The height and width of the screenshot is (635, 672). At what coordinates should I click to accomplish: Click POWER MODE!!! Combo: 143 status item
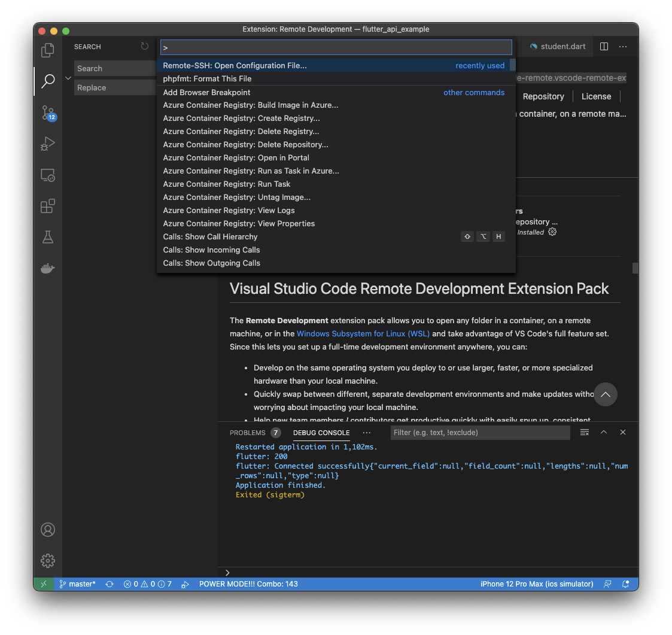coord(248,584)
